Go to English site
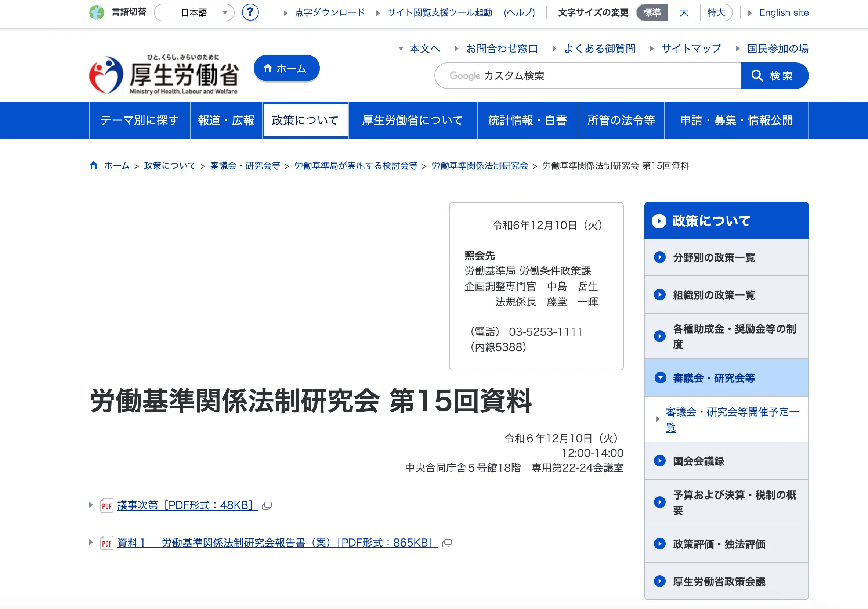Viewport: 868px width, 609px height. pos(783,12)
